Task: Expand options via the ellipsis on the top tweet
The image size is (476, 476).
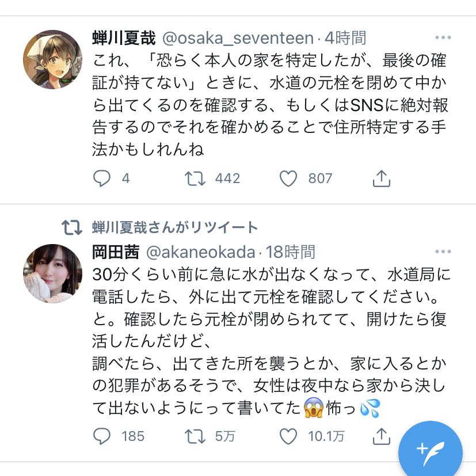Action: 443,36
